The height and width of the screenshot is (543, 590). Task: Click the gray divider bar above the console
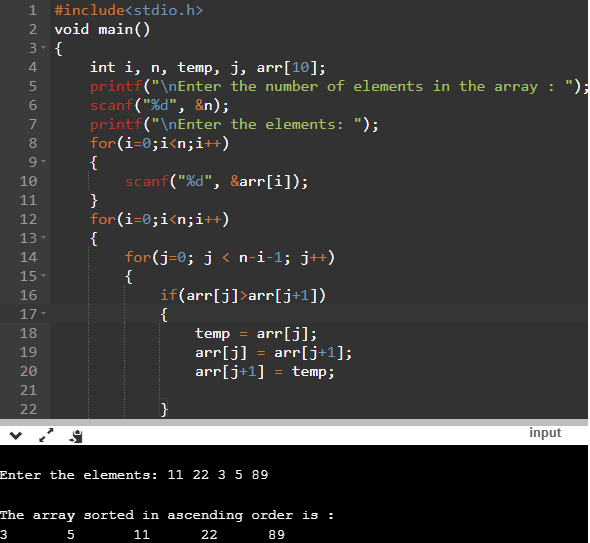(x=294, y=422)
